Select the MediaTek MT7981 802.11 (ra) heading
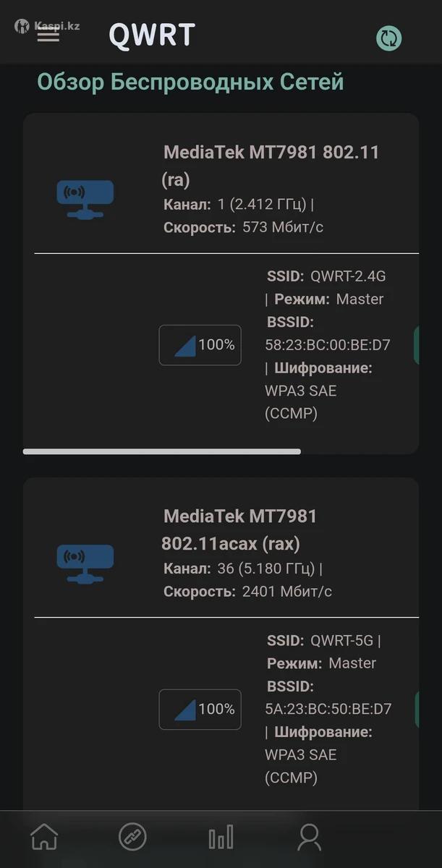 click(271, 165)
